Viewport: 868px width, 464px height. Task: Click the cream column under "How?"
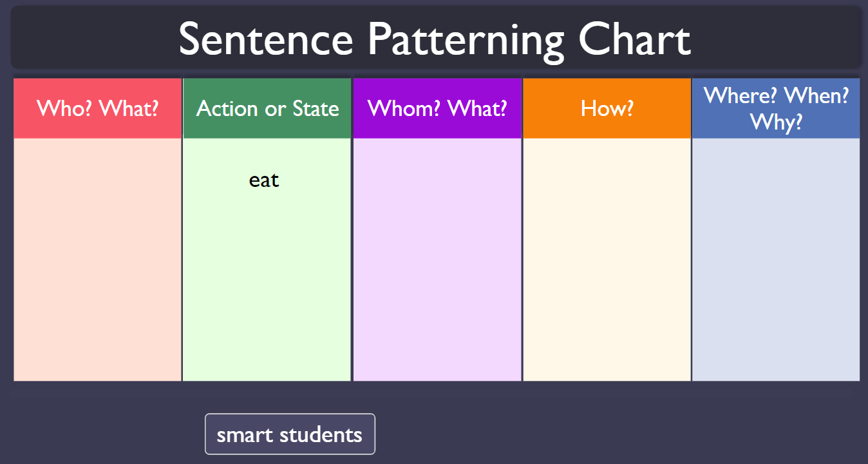[x=607, y=259]
